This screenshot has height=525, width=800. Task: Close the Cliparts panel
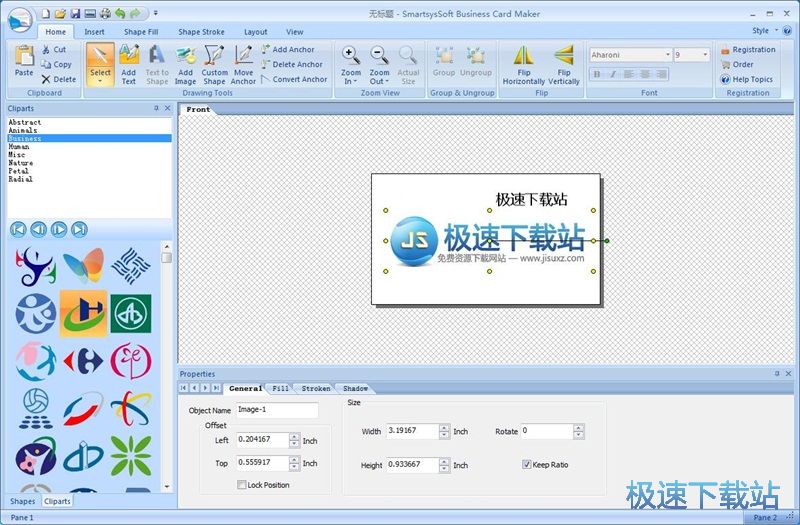167,108
